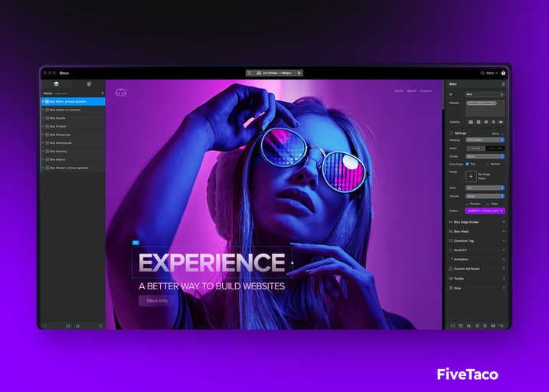Expand the Bloc #videos tree arrow
549x392 pixels.
pyautogui.click(x=43, y=126)
